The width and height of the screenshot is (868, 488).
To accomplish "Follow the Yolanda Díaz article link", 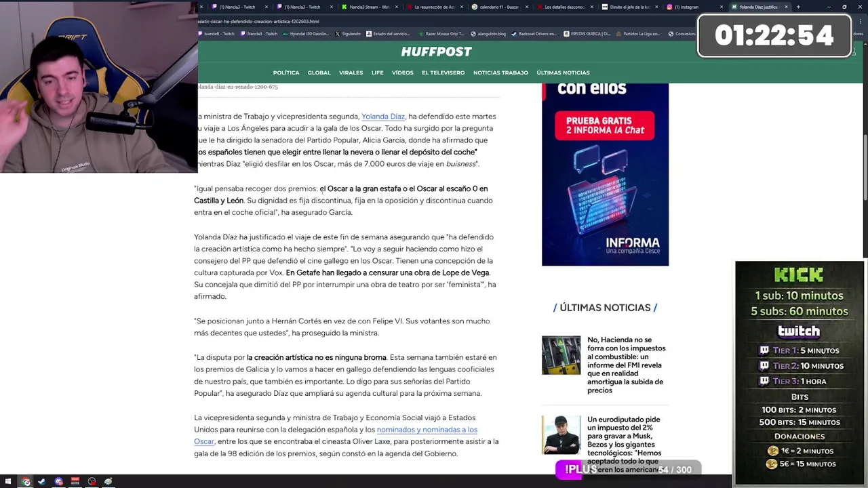I will (383, 117).
